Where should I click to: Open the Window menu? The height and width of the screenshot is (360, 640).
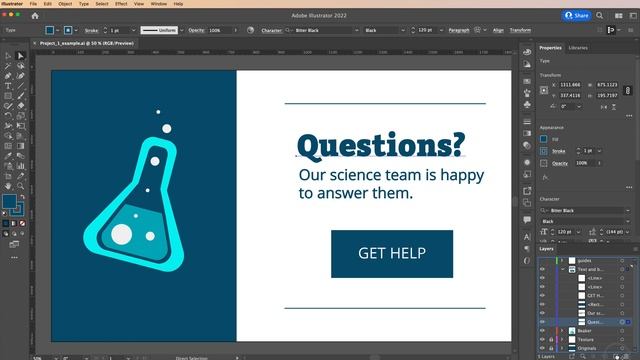click(158, 4)
